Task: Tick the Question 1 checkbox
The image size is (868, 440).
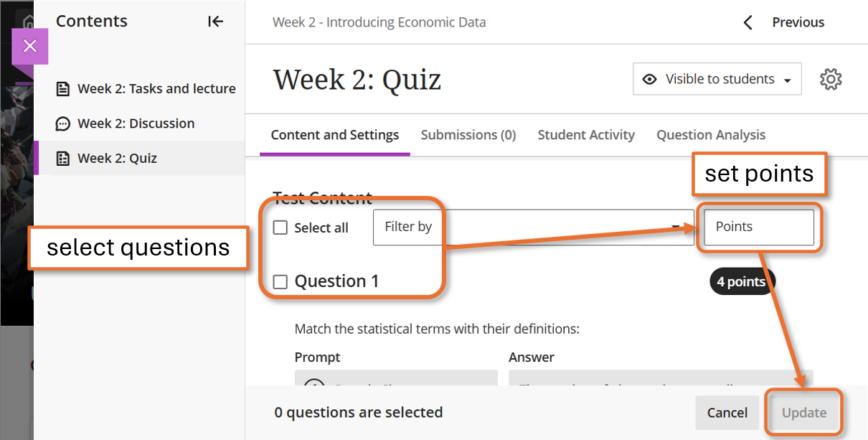Action: pyautogui.click(x=280, y=281)
